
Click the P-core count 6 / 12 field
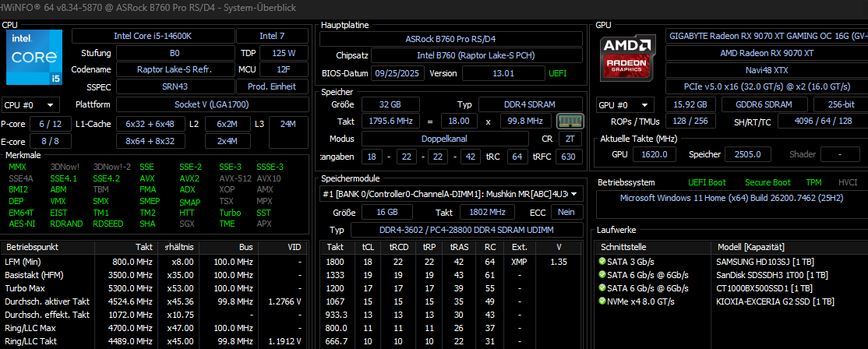click(x=51, y=124)
